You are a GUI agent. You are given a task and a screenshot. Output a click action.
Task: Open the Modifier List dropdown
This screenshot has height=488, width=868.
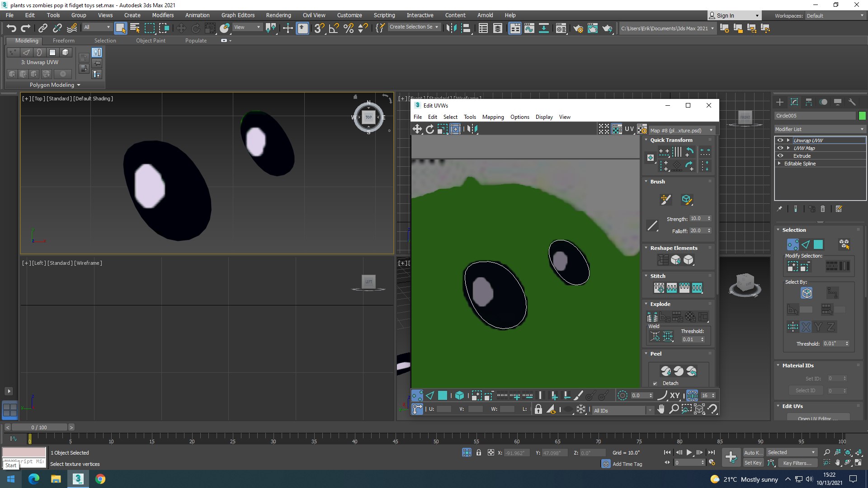click(x=820, y=129)
